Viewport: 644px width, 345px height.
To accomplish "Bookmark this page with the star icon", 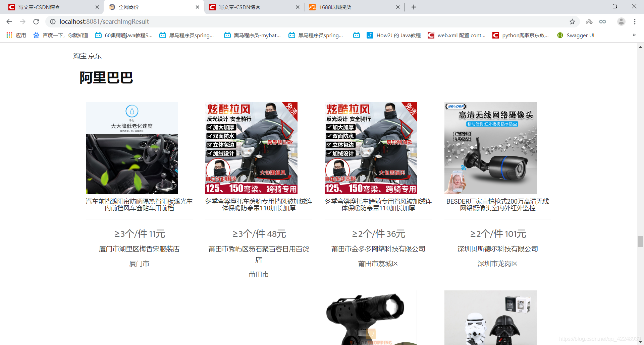I will click(572, 22).
